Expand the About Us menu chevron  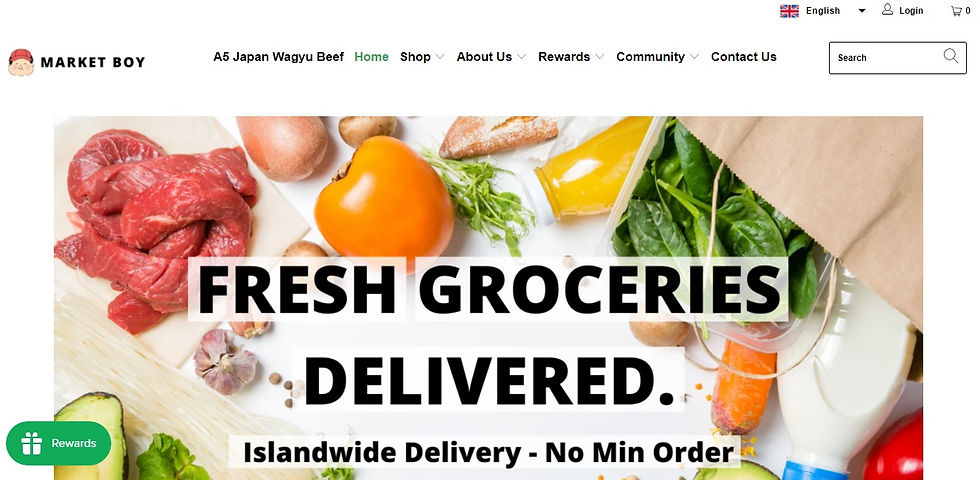(521, 57)
